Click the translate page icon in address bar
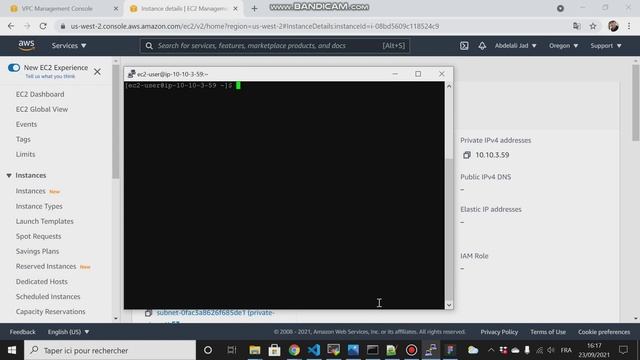Viewport: 640px width, 360px height. click(576, 26)
